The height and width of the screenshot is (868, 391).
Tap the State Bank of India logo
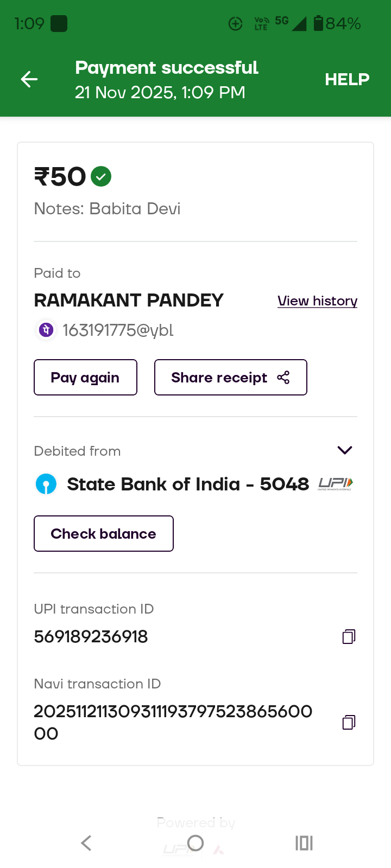tap(46, 484)
